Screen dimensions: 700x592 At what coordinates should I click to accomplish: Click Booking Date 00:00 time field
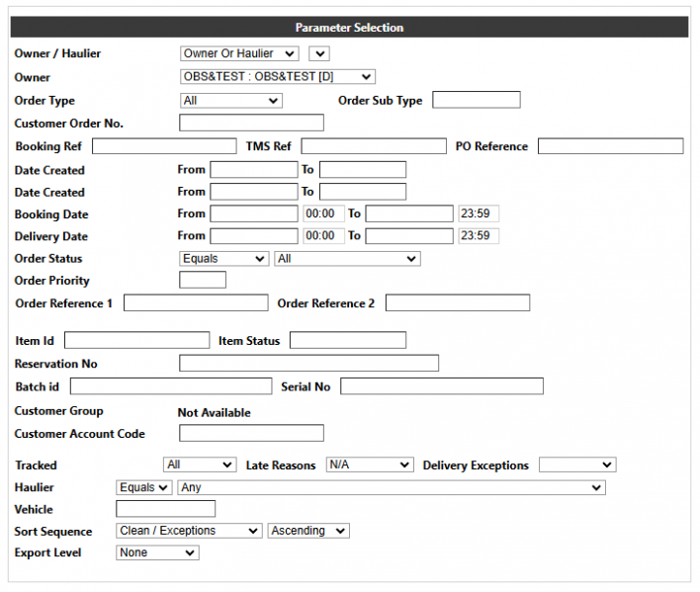coord(323,213)
